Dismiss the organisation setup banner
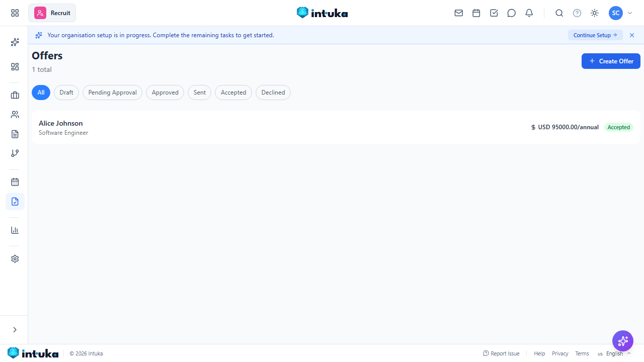This screenshot has width=644, height=362. (x=632, y=35)
